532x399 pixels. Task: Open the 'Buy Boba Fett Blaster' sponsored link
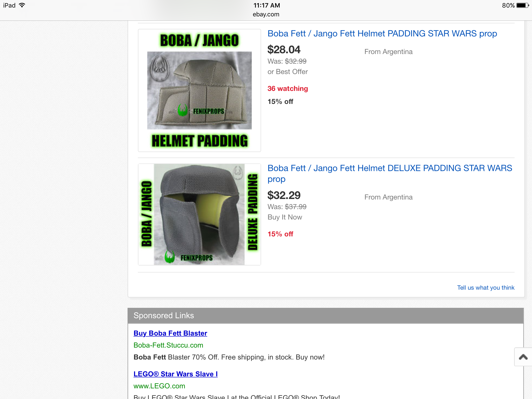click(x=170, y=333)
